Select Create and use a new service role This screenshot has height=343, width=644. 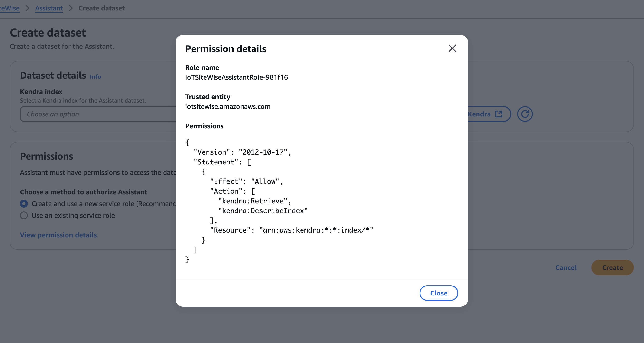pos(24,204)
